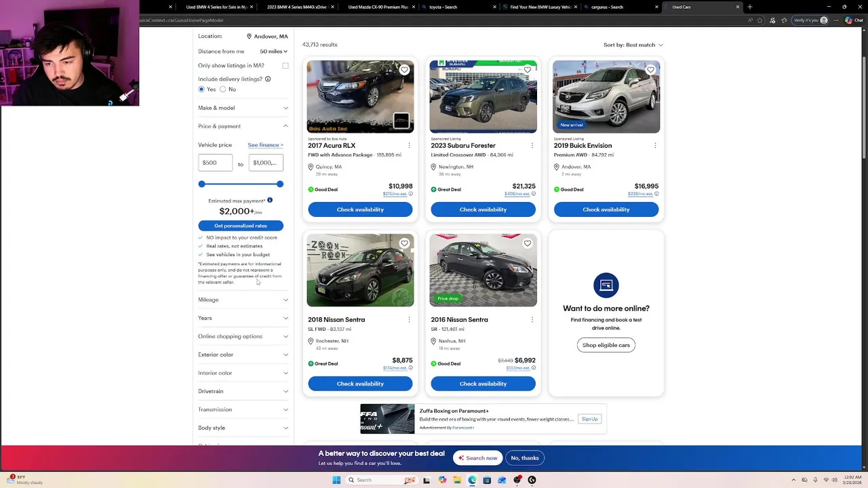Viewport: 868px width, 488px height.
Task: Click Shop eligible cars button
Action: [x=606, y=345]
